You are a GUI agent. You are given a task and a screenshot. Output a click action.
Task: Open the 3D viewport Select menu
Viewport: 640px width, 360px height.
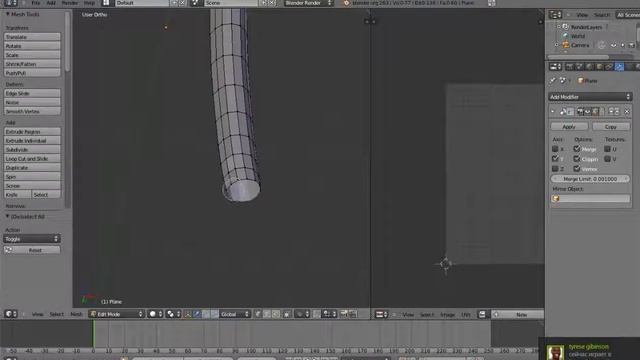pos(56,314)
